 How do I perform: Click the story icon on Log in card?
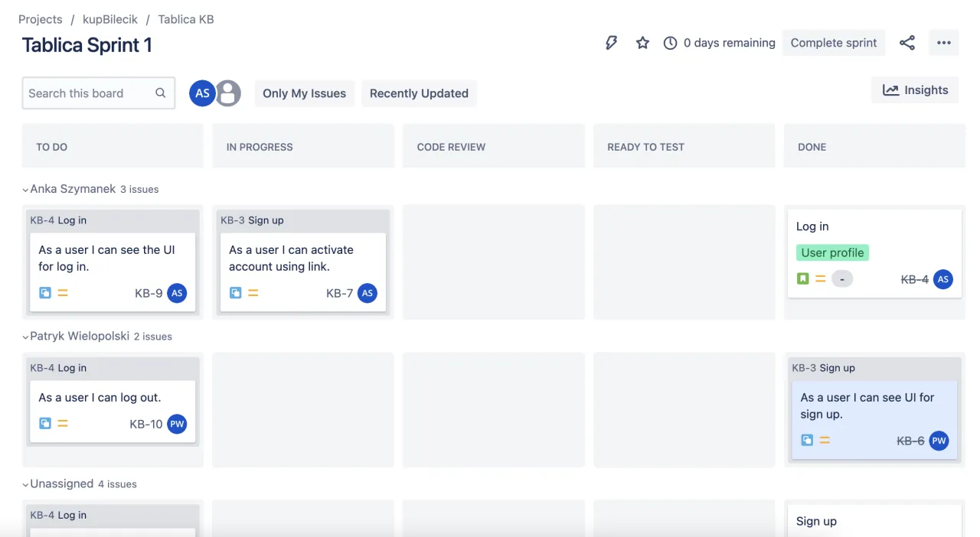[x=802, y=279]
